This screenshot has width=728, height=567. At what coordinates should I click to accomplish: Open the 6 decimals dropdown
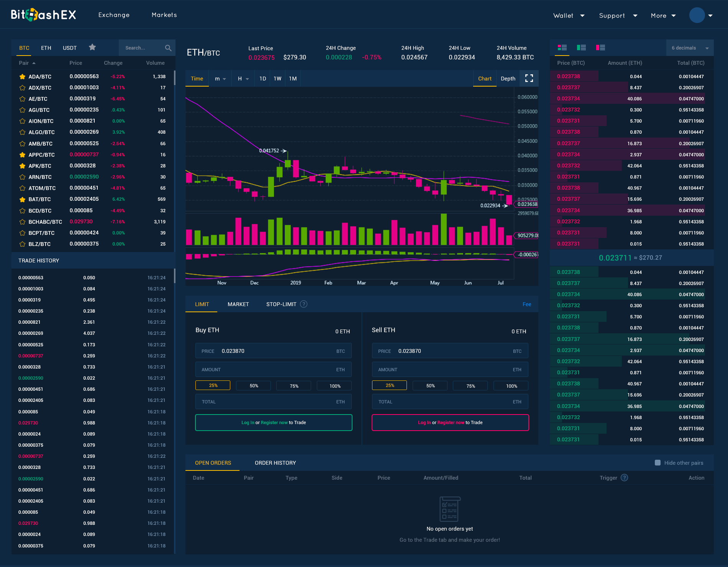690,48
